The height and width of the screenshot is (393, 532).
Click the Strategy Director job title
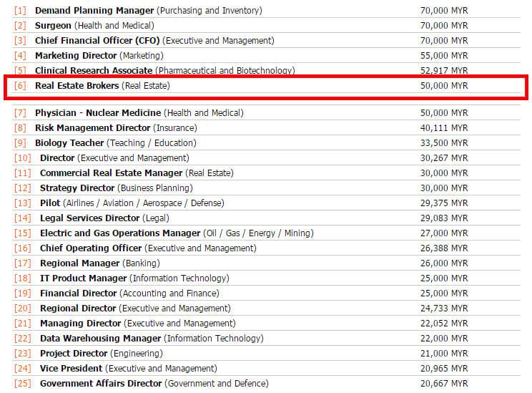tap(77, 188)
